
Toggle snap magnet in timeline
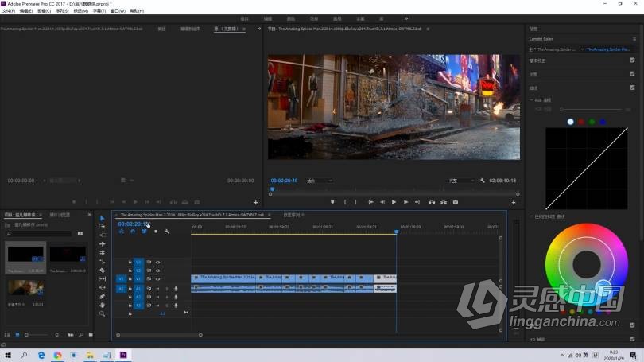(x=133, y=232)
